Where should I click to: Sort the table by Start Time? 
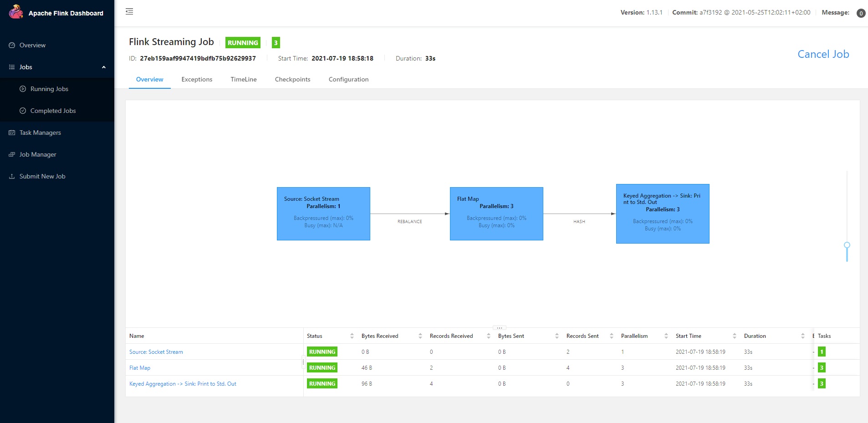point(735,336)
